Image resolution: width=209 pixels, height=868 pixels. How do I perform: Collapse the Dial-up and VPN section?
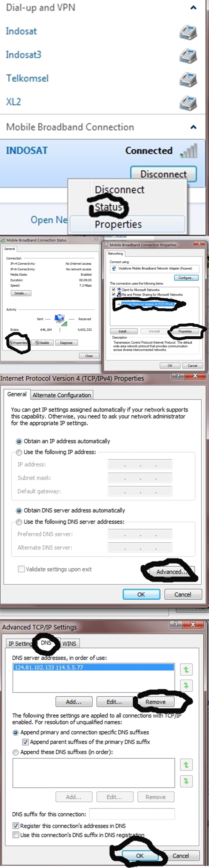[193, 7]
